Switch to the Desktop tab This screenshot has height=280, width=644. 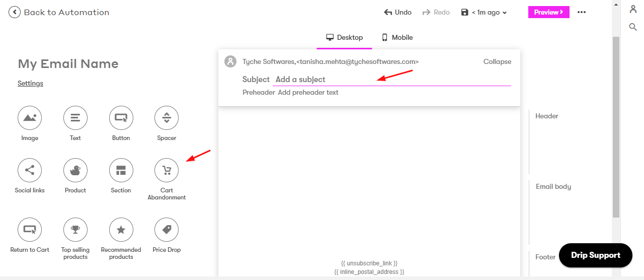(x=345, y=37)
